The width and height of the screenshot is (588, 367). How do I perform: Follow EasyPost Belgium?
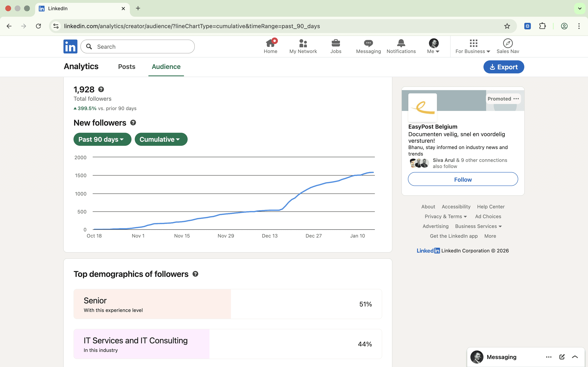click(463, 179)
